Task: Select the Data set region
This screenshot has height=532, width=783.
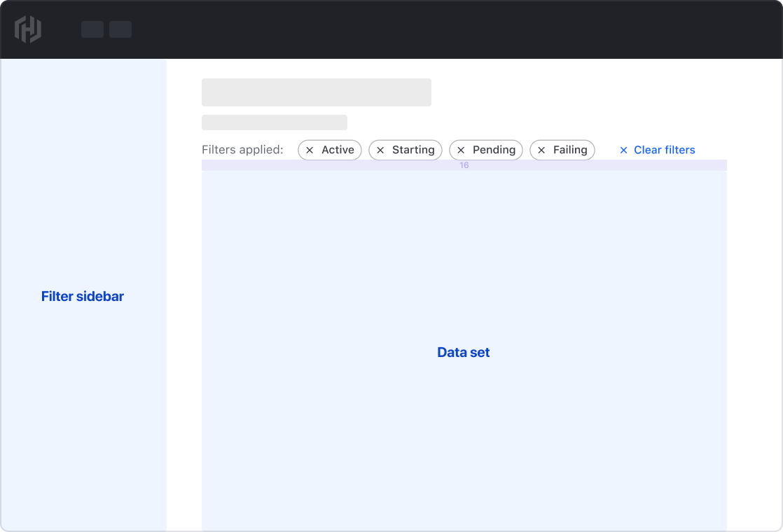Action: coord(463,352)
